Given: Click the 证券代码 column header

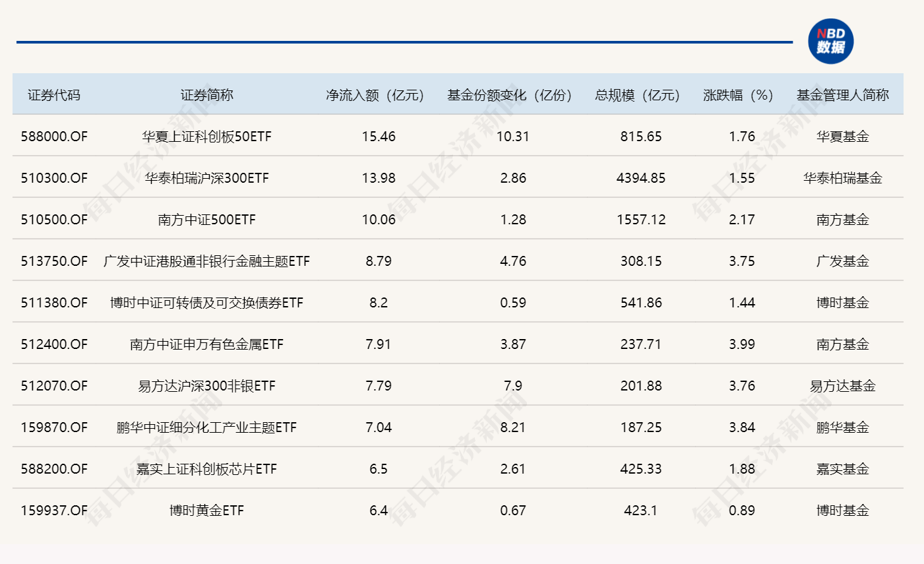Looking at the screenshot, I should coord(54,95).
